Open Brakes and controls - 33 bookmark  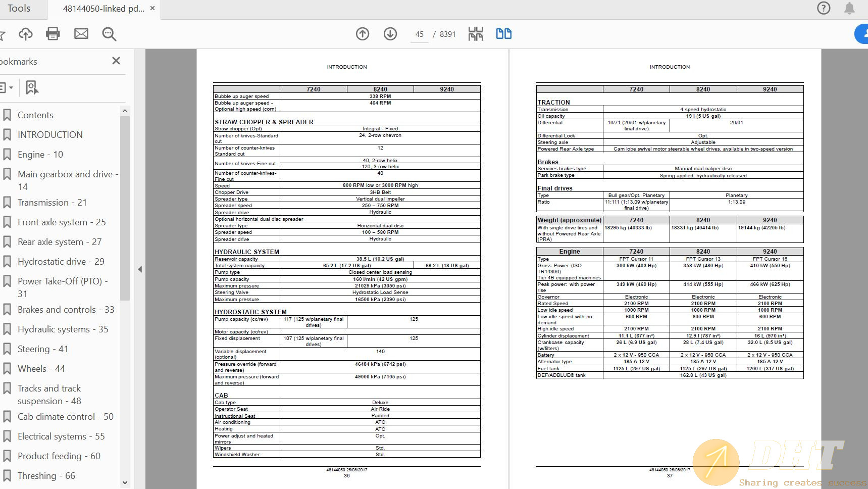66,310
